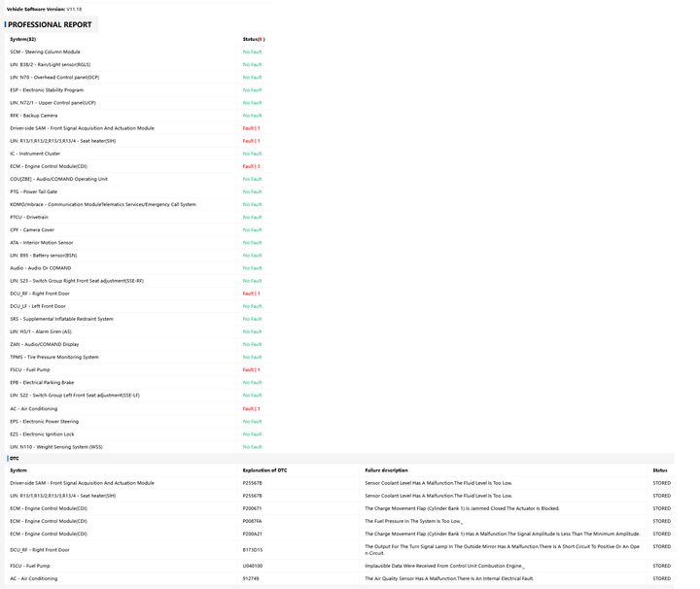
Task: Click Fault | 1 status beside AC in system list
Action: (x=251, y=409)
